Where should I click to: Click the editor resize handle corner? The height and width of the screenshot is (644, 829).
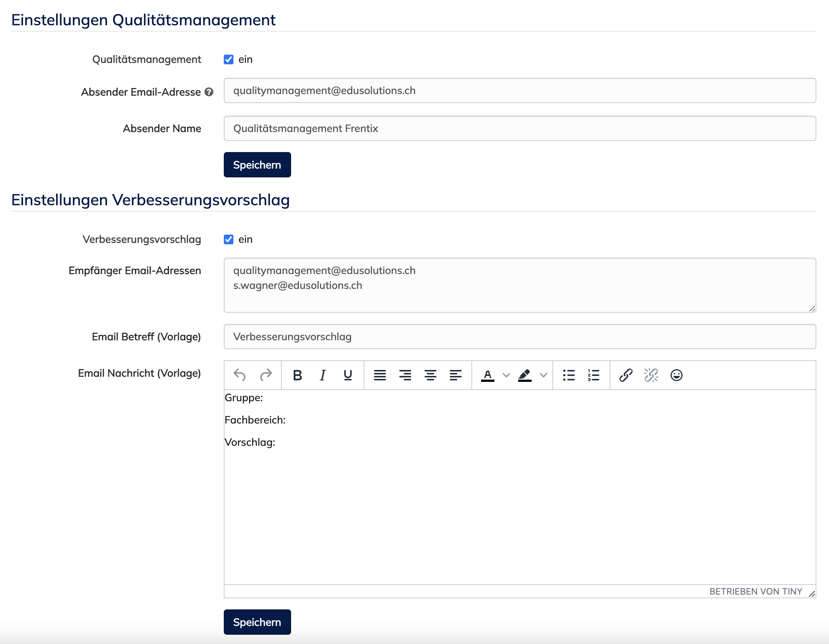(x=812, y=593)
